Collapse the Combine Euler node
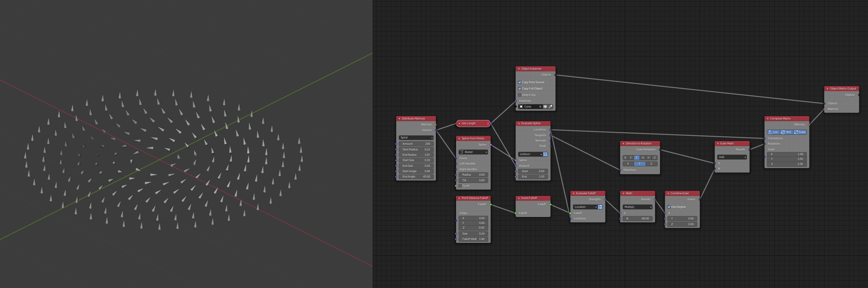The width and height of the screenshot is (868, 288). pos(668,194)
